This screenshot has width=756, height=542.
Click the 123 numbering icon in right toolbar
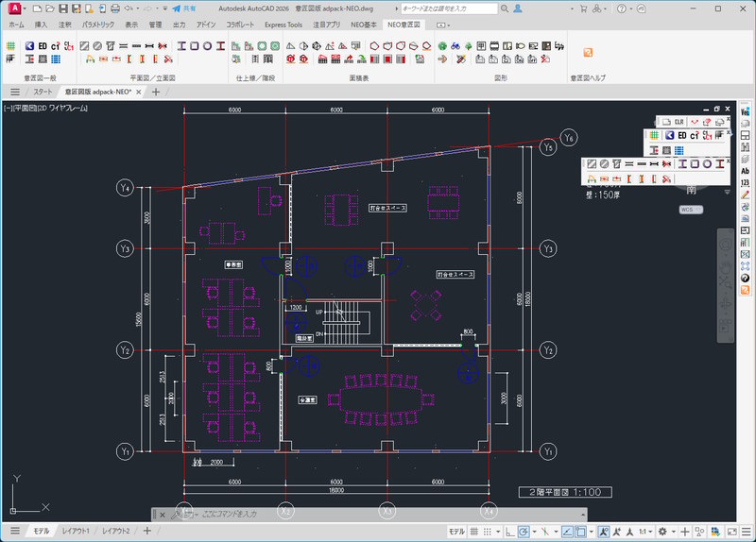tap(745, 183)
